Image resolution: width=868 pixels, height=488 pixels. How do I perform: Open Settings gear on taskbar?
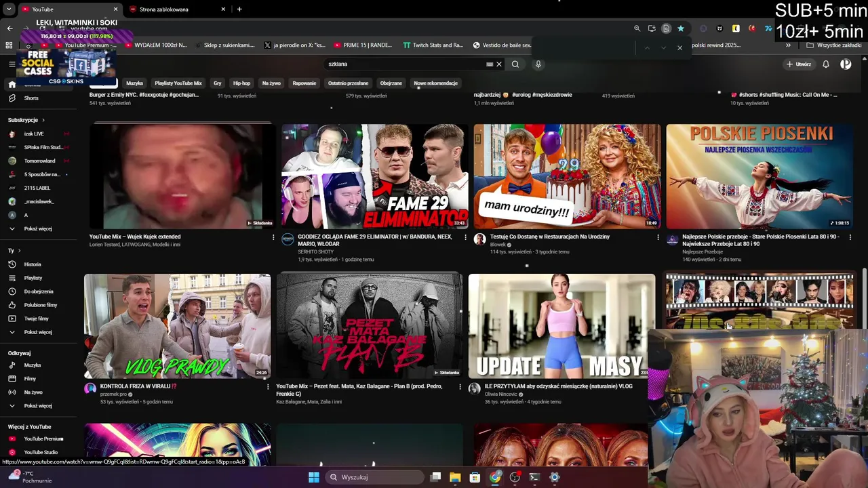555,477
